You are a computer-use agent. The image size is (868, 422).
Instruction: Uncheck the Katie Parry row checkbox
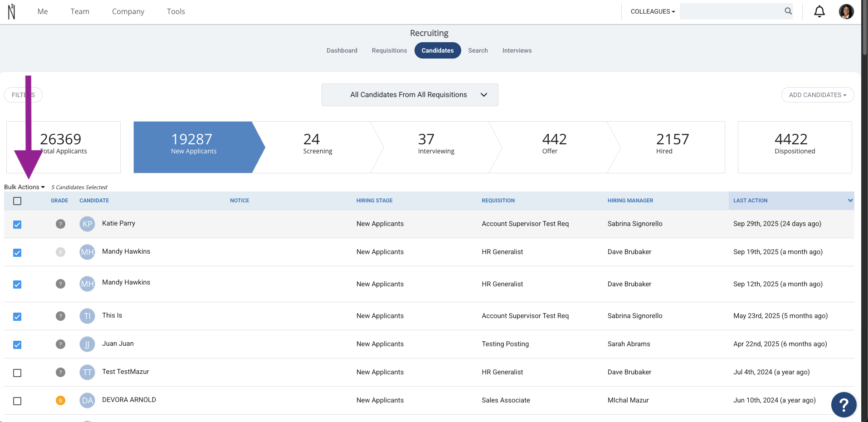coord(17,225)
